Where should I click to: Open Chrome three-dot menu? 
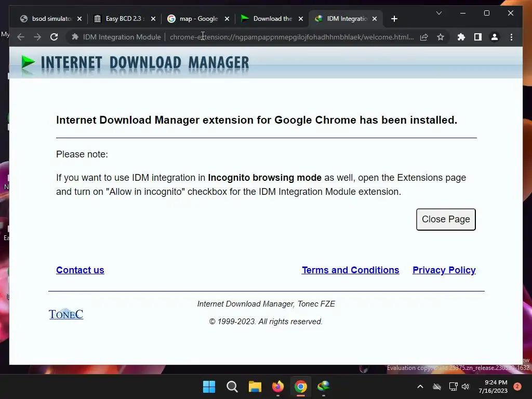(511, 37)
